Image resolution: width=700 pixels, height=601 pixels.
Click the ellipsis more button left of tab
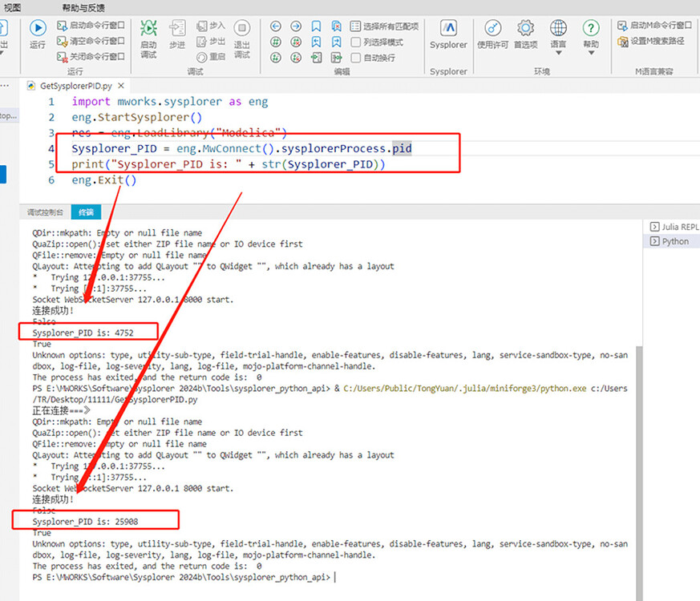[x=5, y=85]
